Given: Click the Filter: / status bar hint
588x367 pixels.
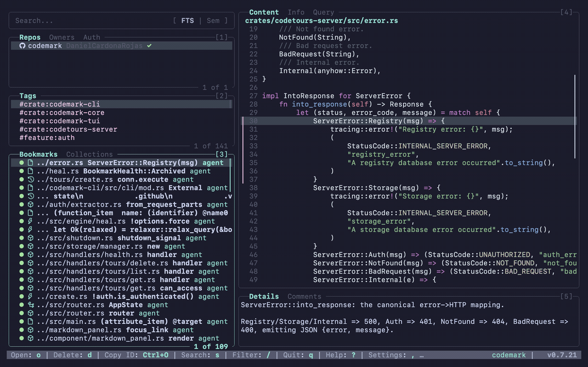Looking at the screenshot, I should click(252, 355).
